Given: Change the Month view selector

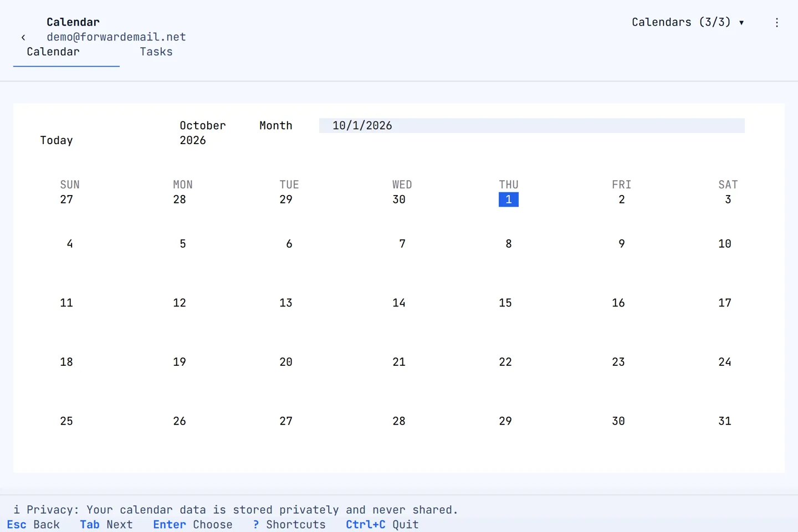Looking at the screenshot, I should 276,125.
